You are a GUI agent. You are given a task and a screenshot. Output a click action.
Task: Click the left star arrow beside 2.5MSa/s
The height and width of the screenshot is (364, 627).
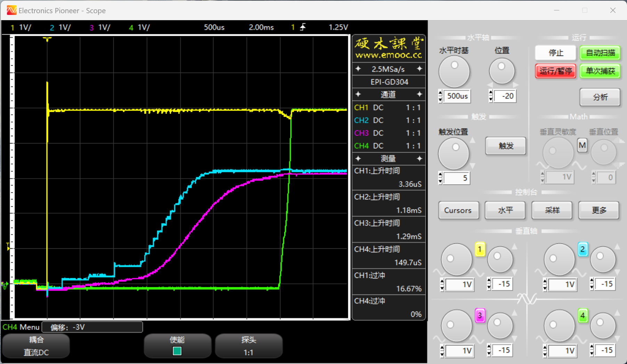click(x=358, y=69)
